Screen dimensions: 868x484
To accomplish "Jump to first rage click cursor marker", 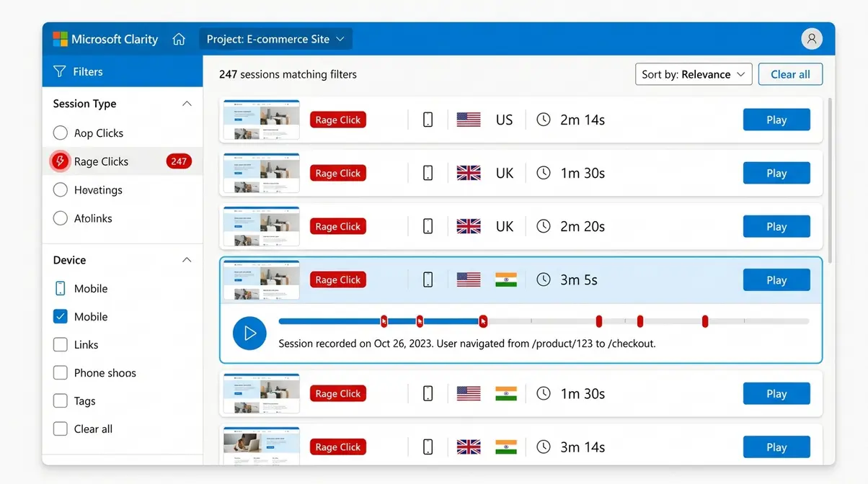I will click(384, 321).
